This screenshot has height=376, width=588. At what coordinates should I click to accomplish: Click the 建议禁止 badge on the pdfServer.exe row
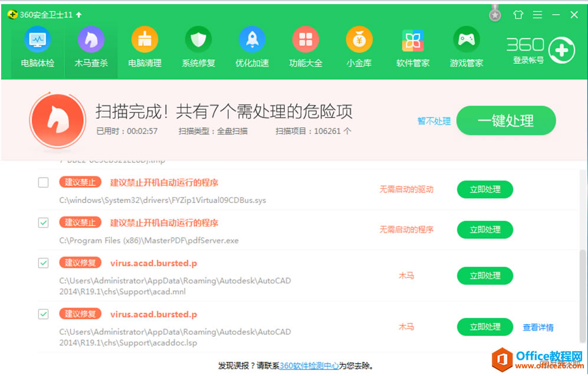80,223
